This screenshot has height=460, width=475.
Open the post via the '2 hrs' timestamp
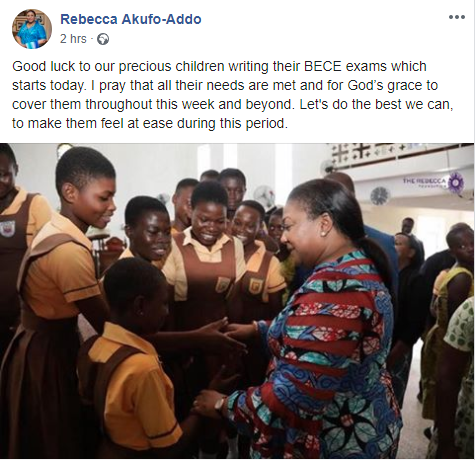pyautogui.click(x=73, y=39)
